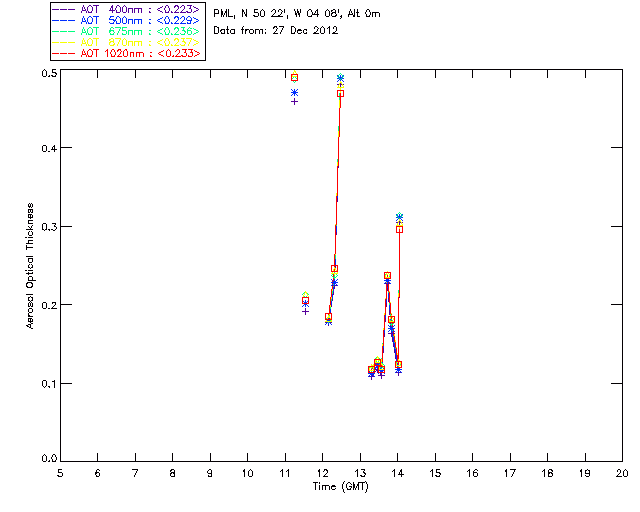Click the blue asterisk marker just above 0.3
The height and width of the screenshot is (512, 640).
click(399, 217)
